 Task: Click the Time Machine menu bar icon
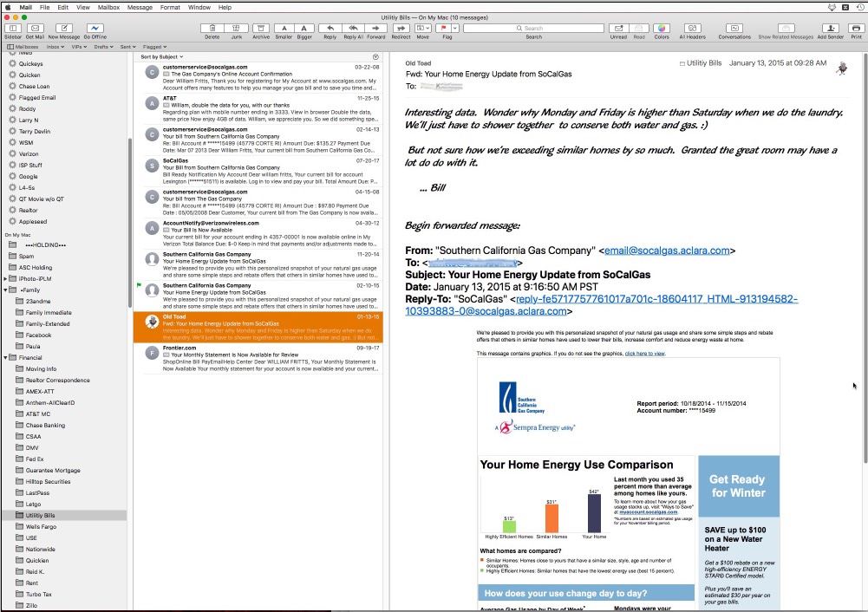862,7
